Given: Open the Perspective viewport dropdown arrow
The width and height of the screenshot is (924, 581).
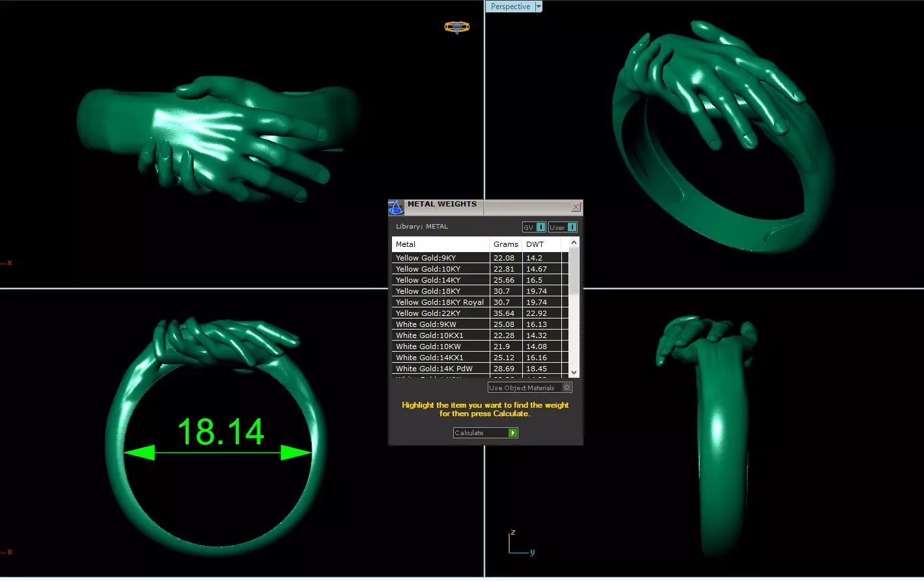Looking at the screenshot, I should click(x=539, y=7).
